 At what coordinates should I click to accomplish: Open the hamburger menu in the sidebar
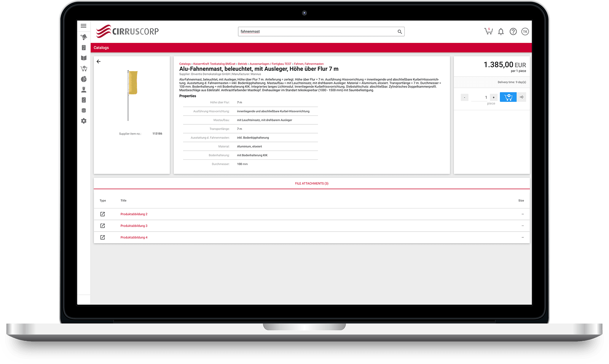[83, 26]
